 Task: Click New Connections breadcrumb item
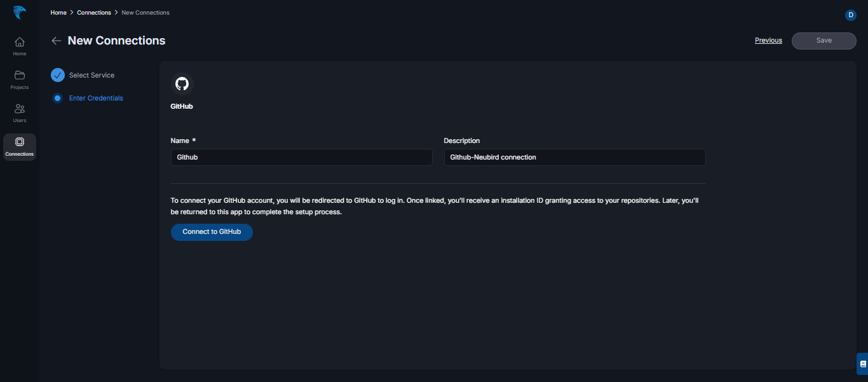(146, 13)
